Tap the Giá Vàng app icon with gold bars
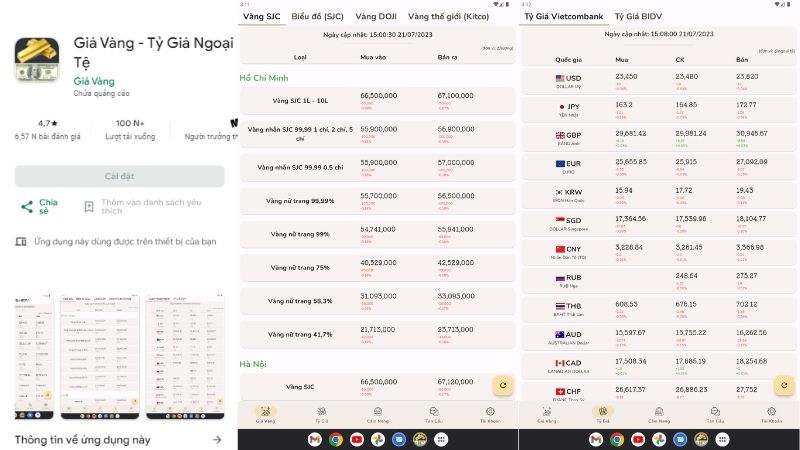 point(37,60)
